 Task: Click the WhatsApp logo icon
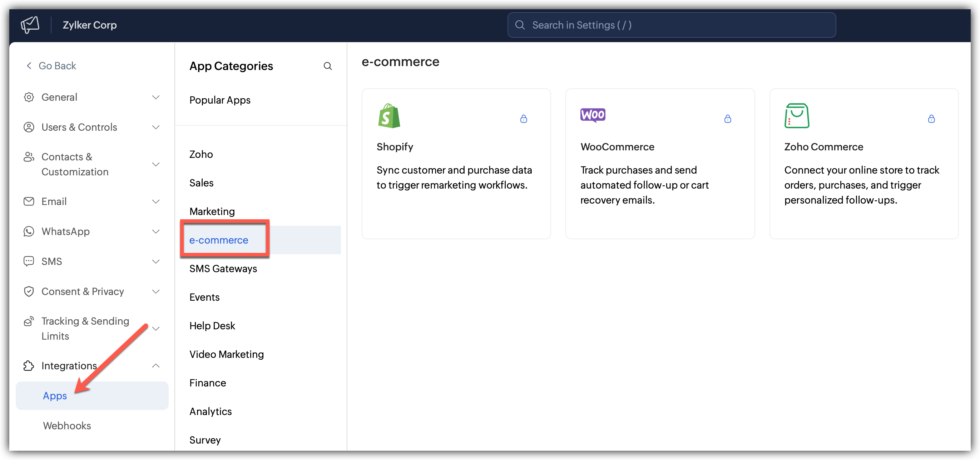29,231
